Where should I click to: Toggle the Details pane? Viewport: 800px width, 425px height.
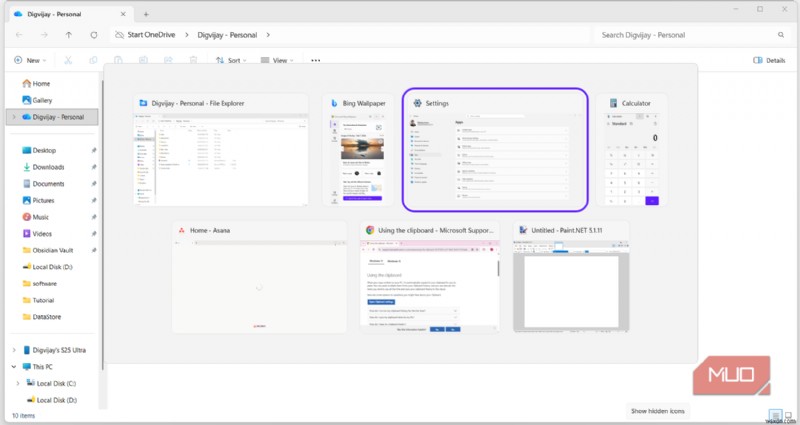pyautogui.click(x=769, y=60)
